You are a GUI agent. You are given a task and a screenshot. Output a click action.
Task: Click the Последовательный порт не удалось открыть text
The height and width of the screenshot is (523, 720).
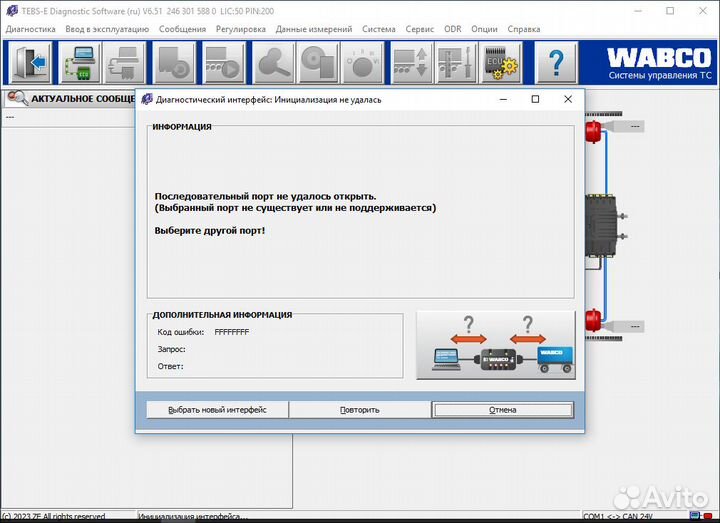(x=265, y=196)
